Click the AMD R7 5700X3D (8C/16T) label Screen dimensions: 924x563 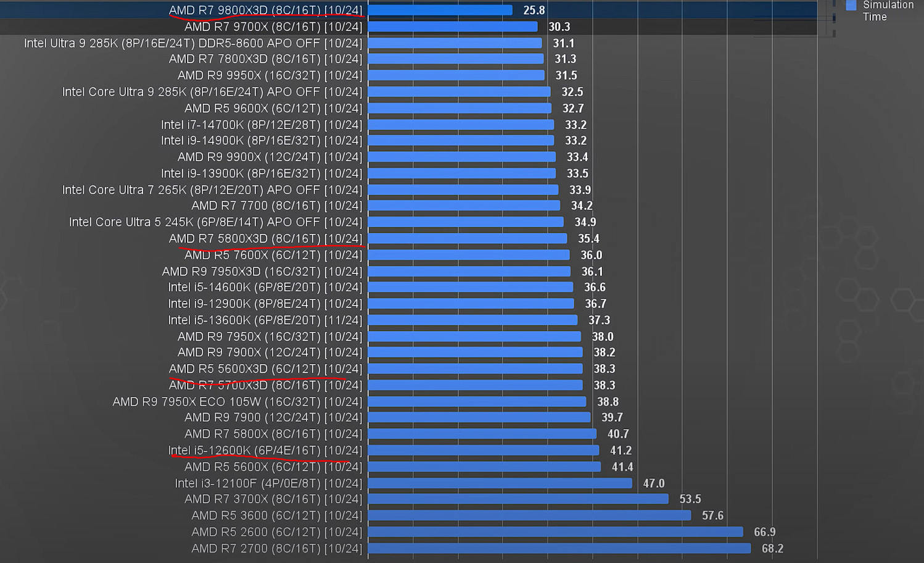266,385
